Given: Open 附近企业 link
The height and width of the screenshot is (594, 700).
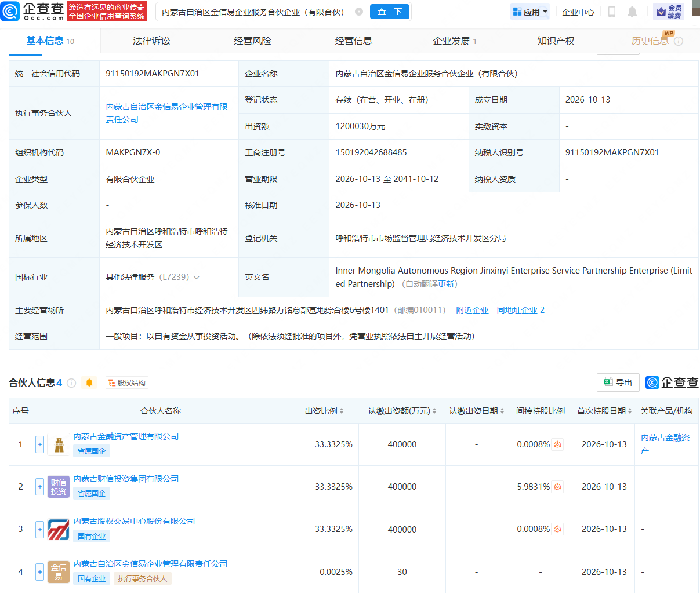Looking at the screenshot, I should pos(472,310).
